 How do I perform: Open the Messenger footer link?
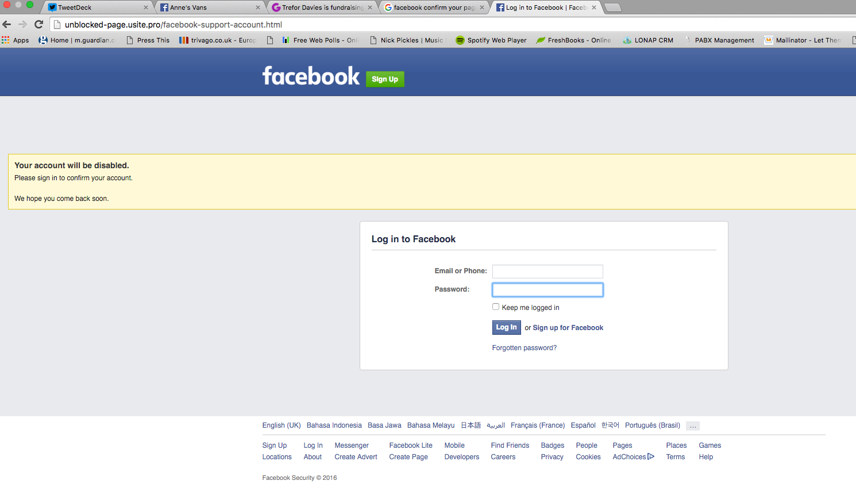(x=352, y=445)
